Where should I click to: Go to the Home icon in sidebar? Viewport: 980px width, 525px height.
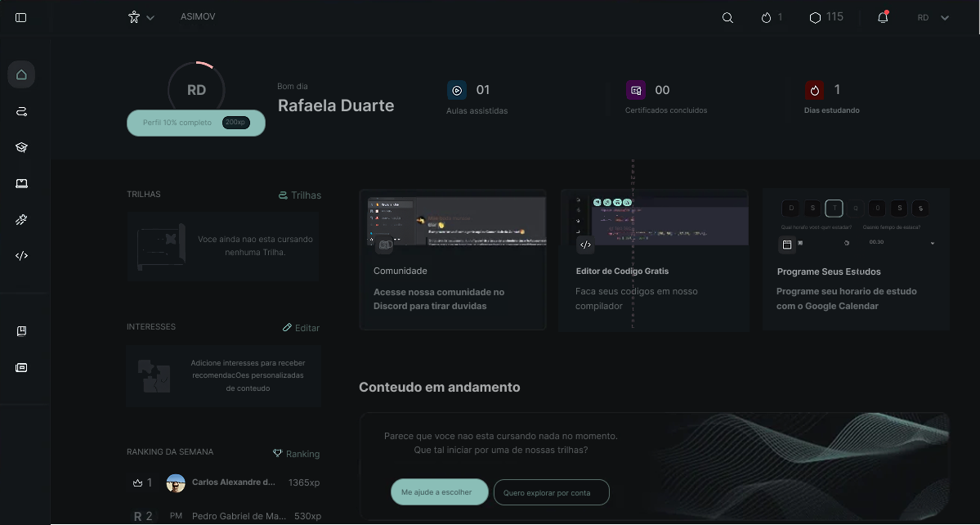(x=21, y=74)
